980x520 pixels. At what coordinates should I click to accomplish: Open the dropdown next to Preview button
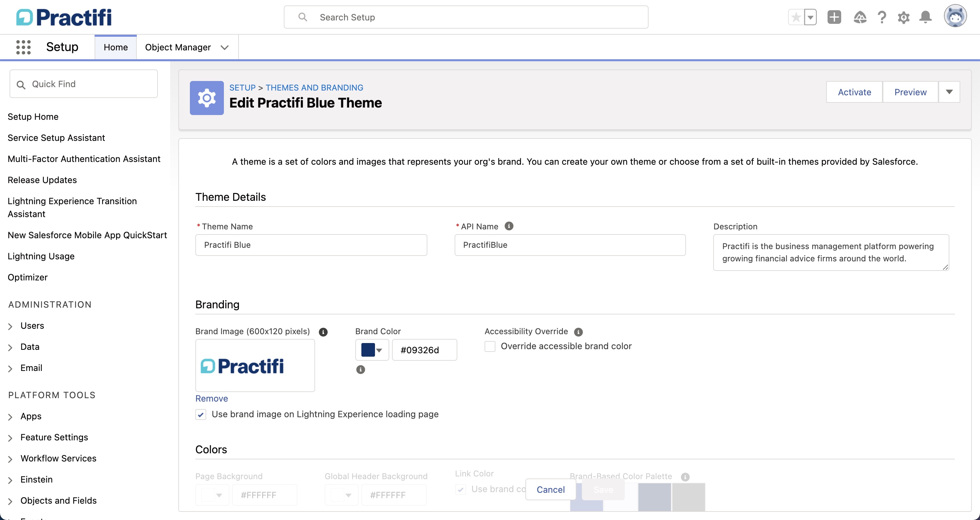[949, 92]
